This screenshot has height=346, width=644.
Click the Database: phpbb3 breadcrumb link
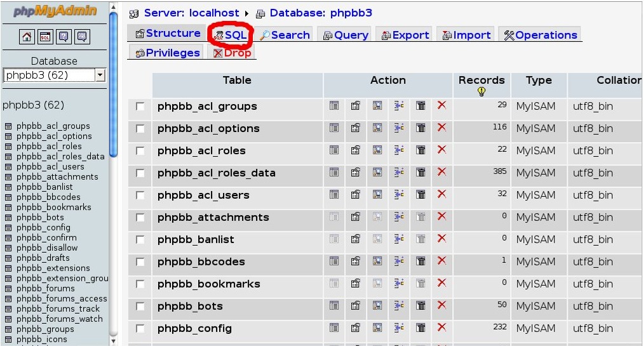[321, 13]
